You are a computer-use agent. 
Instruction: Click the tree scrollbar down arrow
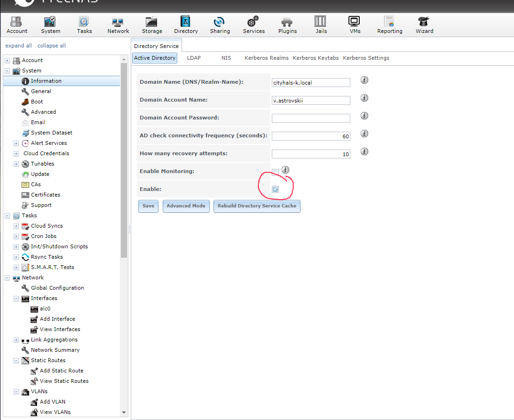(x=124, y=412)
